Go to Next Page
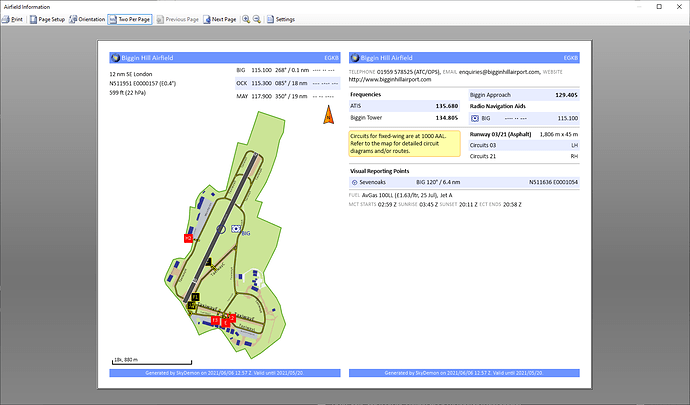Screen dimensions: 690x405 pos(220,19)
